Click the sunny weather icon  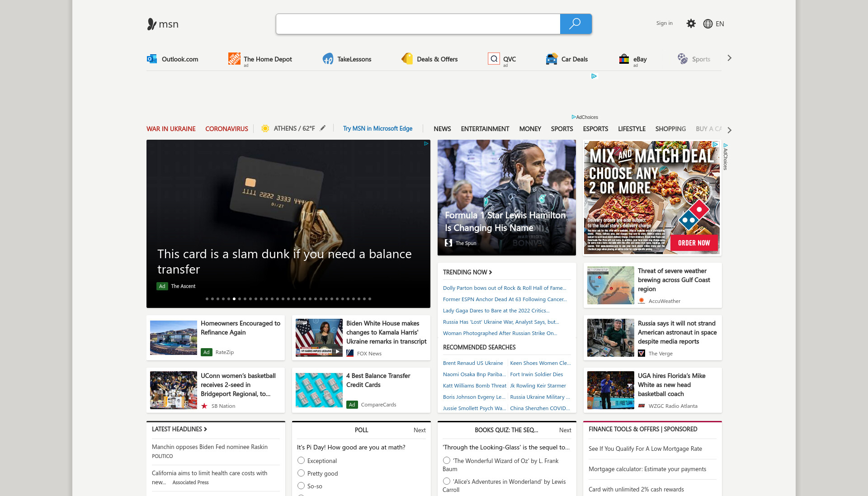click(265, 128)
